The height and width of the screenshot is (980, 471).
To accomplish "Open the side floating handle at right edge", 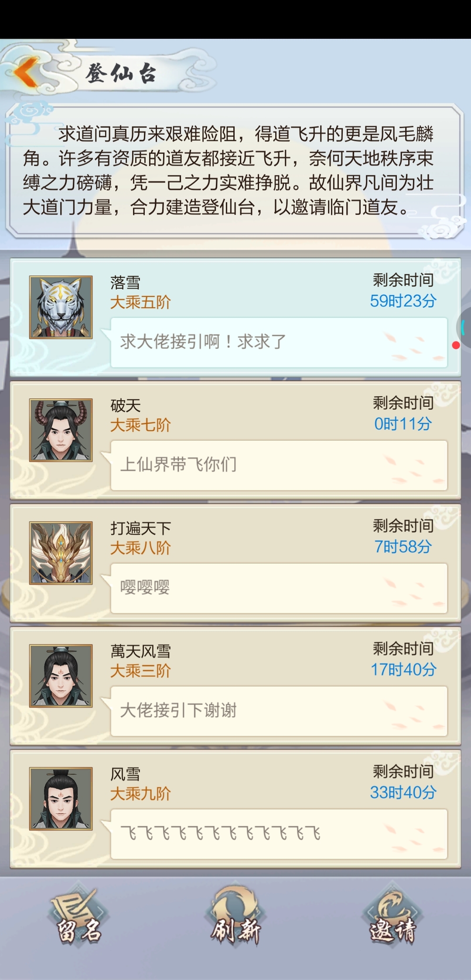I will [x=464, y=327].
